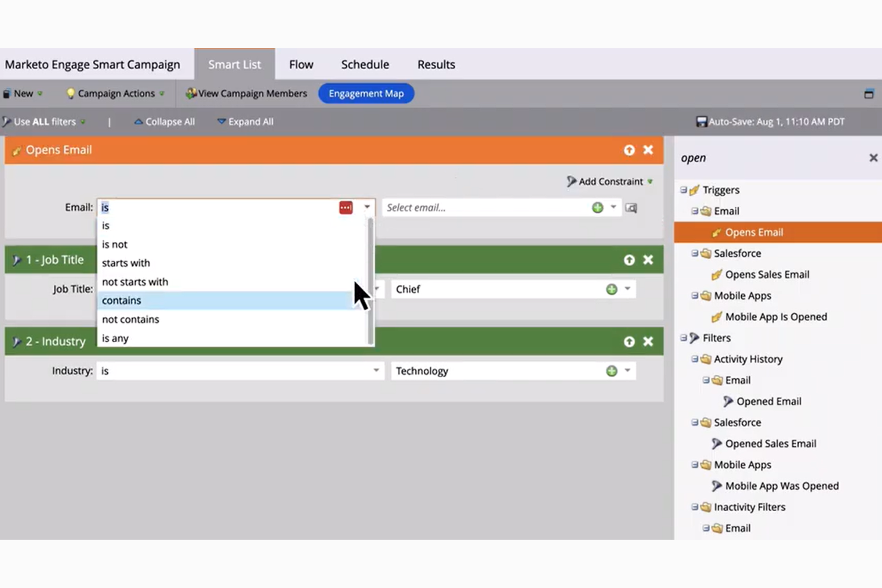The width and height of the screenshot is (882, 588).
Task: Remove the Opens Email trigger
Action: 648,150
